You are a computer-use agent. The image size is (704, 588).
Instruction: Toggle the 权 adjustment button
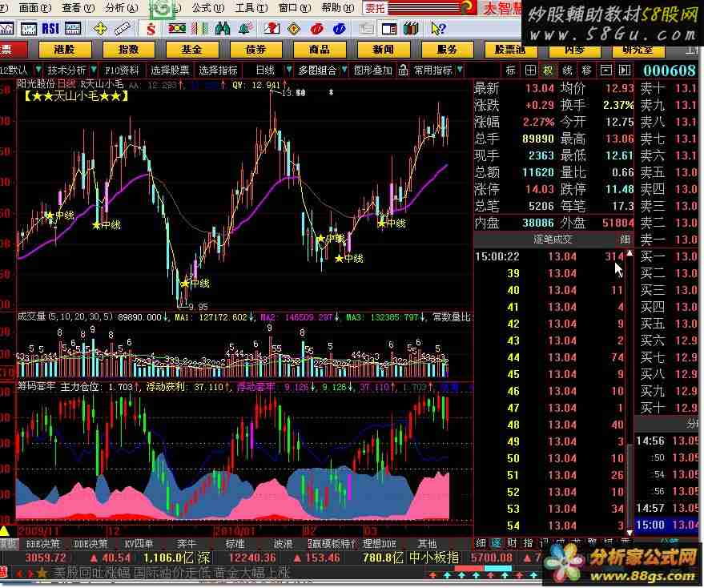[549, 70]
